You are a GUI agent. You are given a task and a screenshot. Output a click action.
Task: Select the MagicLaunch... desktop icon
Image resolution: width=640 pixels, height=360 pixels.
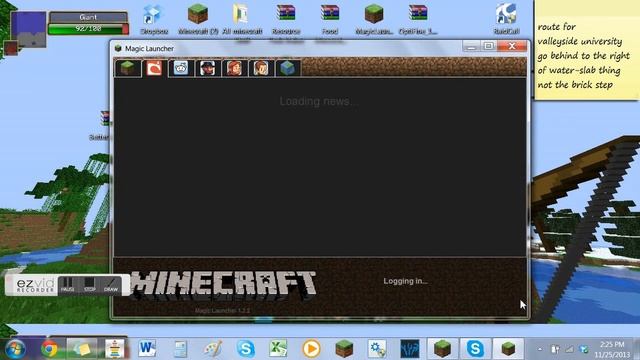tap(374, 19)
